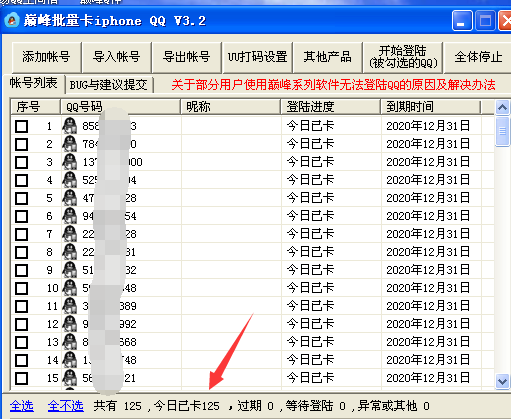Click the 全选 link

pyautogui.click(x=22, y=406)
